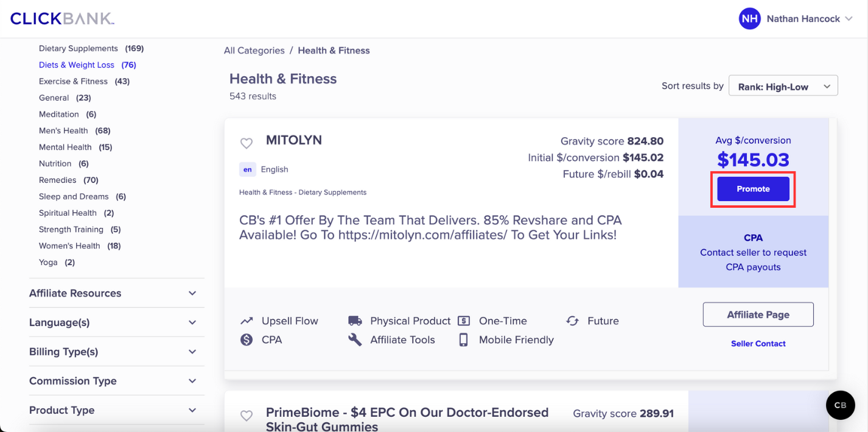Open the MITOLYN product title
The height and width of the screenshot is (432, 868).
[294, 140]
